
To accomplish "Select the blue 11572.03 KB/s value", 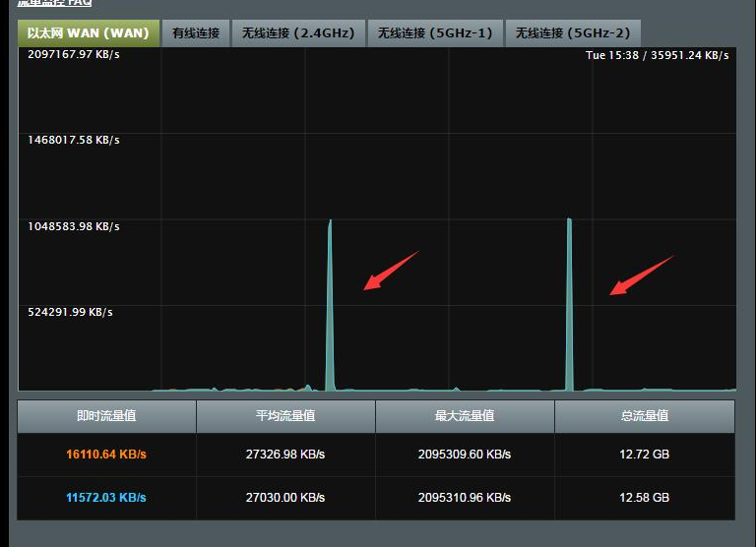I will coord(106,498).
